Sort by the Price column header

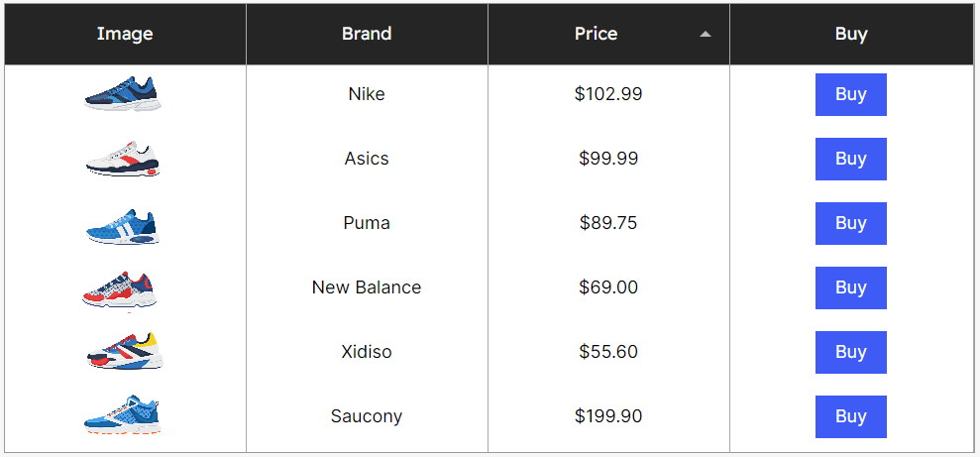point(608,34)
